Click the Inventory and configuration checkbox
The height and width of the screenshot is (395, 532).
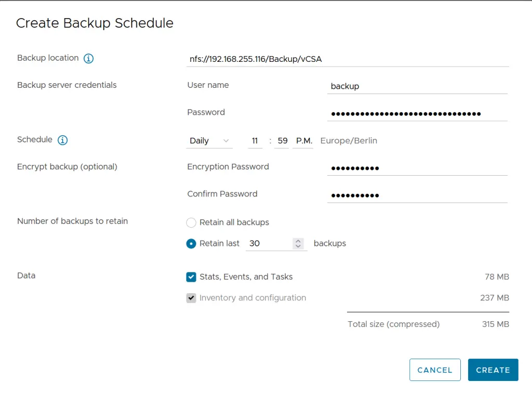click(191, 298)
